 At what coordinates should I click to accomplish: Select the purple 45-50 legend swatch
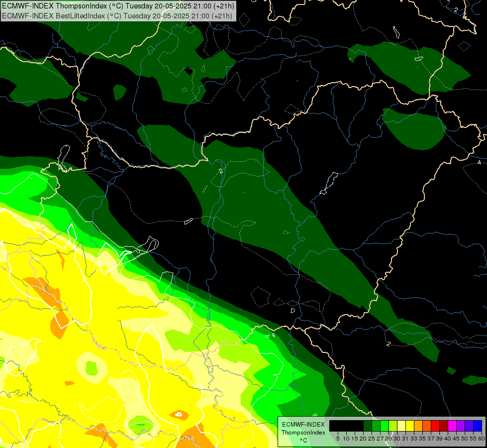(460, 426)
